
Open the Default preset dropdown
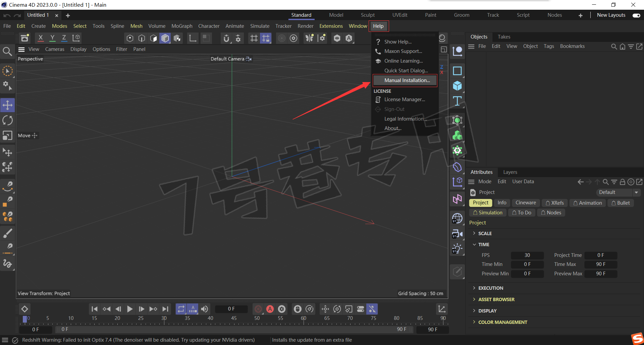pos(618,192)
